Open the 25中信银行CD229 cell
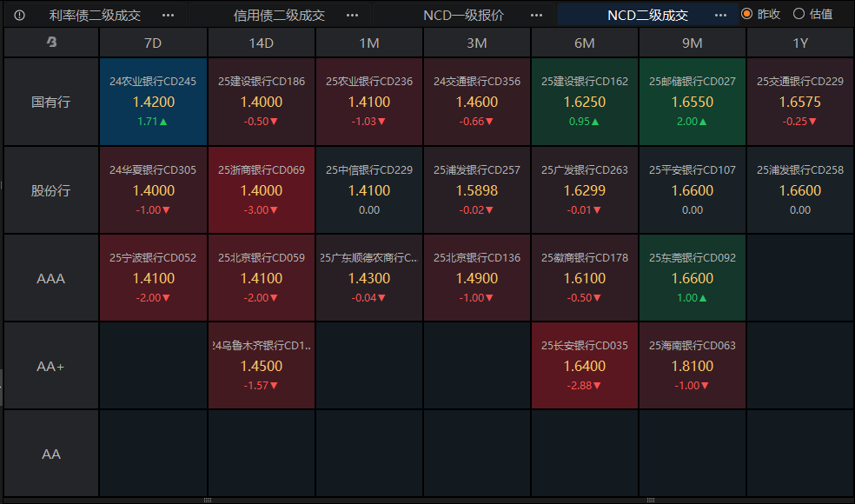The image size is (855, 504). [x=369, y=189]
